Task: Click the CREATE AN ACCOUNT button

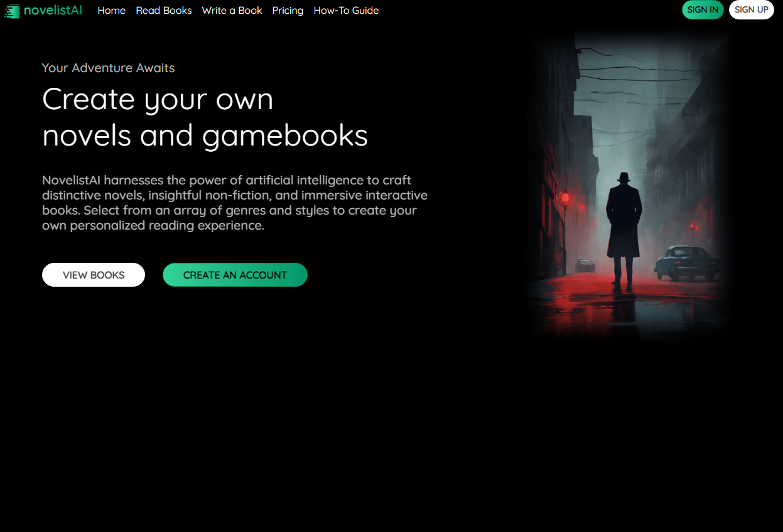Action: 235,275
